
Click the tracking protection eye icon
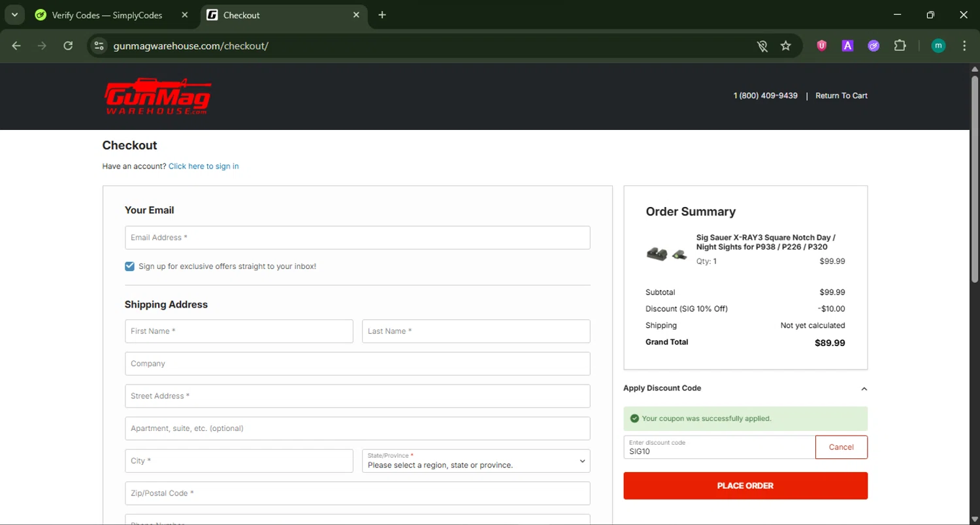point(762,46)
